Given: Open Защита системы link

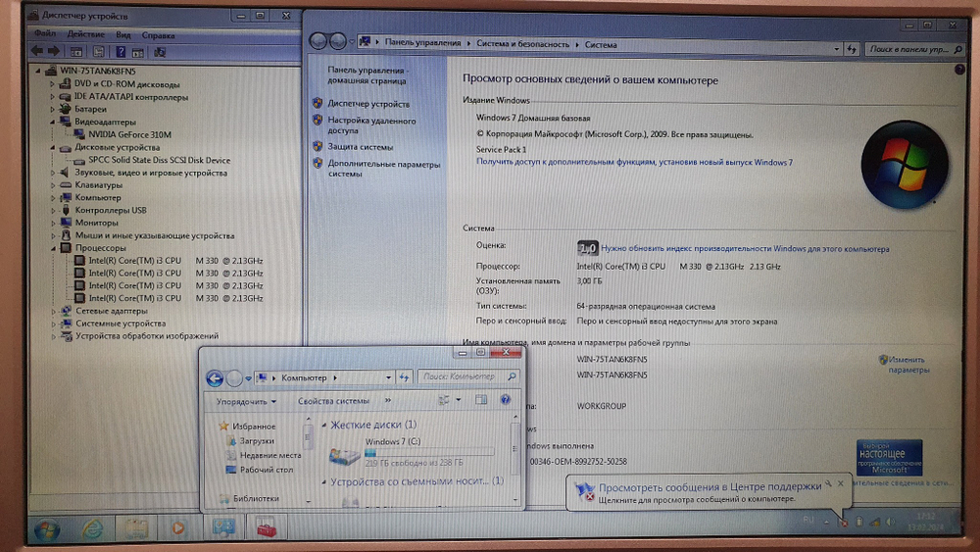Looking at the screenshot, I should 360,147.
